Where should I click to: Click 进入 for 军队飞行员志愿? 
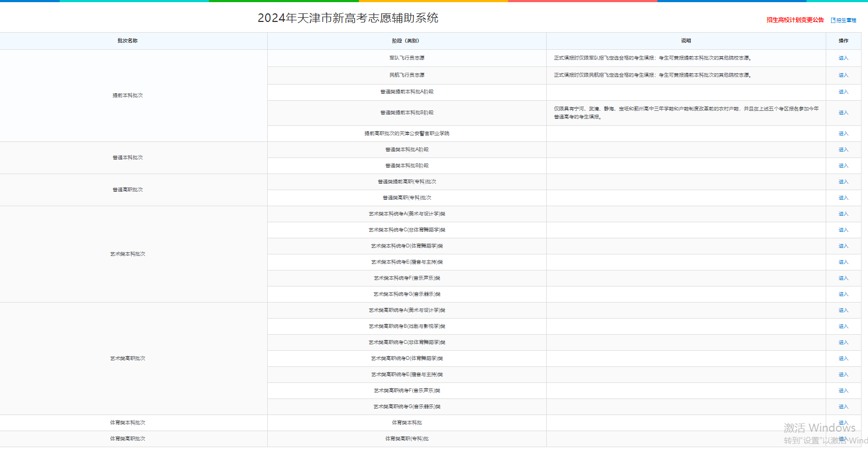pos(843,58)
